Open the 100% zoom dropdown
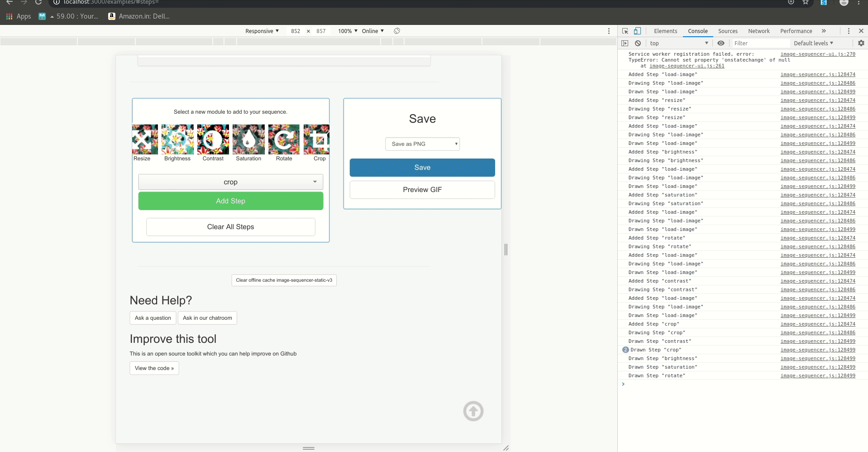 [x=348, y=31]
